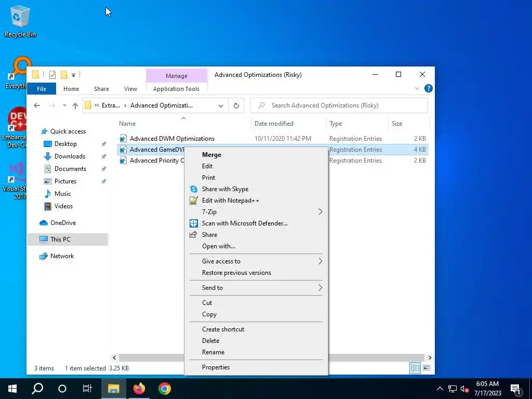The image size is (532, 399).
Task: Switch to large thumbnails view icon
Action: (427, 368)
